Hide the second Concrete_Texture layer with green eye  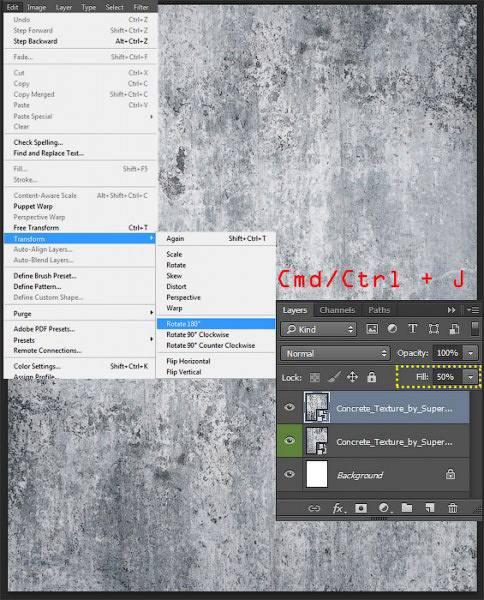click(290, 440)
